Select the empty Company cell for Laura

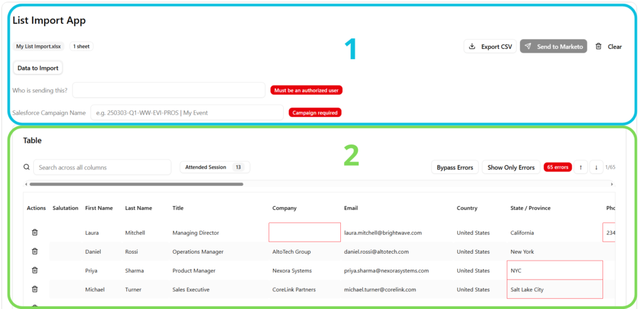coord(304,232)
